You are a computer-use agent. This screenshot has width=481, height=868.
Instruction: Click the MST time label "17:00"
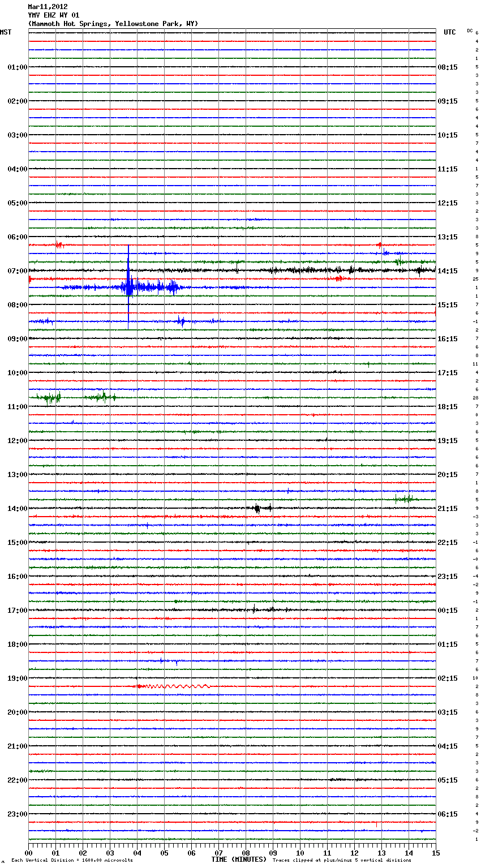tap(18, 611)
